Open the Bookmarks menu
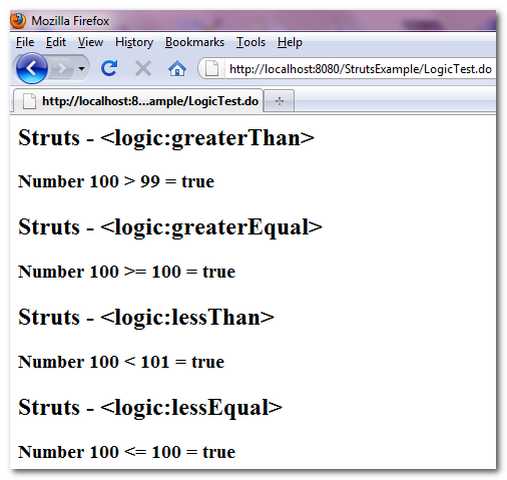Screen dimensions: 507x480 pyautogui.click(x=195, y=42)
